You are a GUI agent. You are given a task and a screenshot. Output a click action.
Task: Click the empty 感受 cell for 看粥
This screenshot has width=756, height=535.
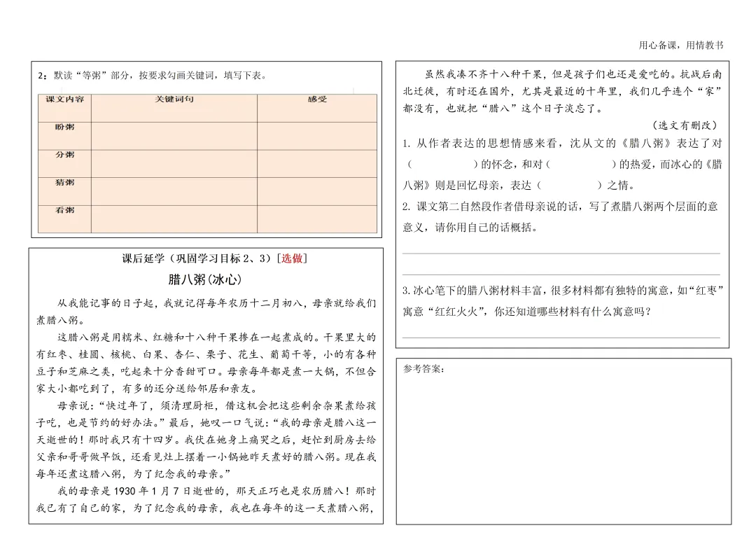point(317,219)
